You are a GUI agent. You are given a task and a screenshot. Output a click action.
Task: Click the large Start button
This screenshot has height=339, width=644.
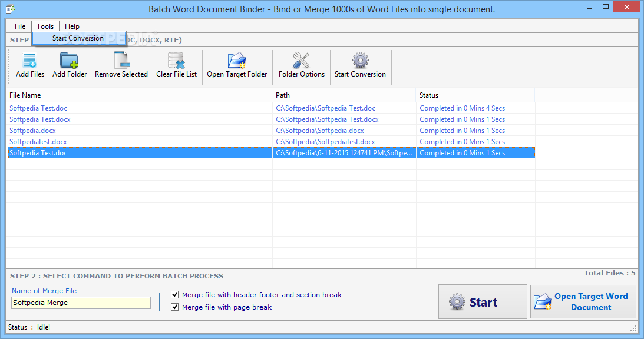tap(483, 302)
